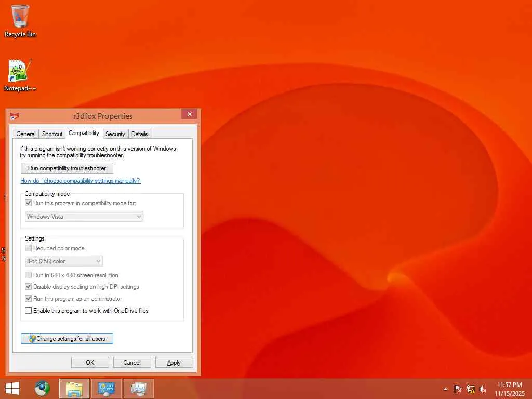
Task: Select the Compatibility tab
Action: click(84, 133)
